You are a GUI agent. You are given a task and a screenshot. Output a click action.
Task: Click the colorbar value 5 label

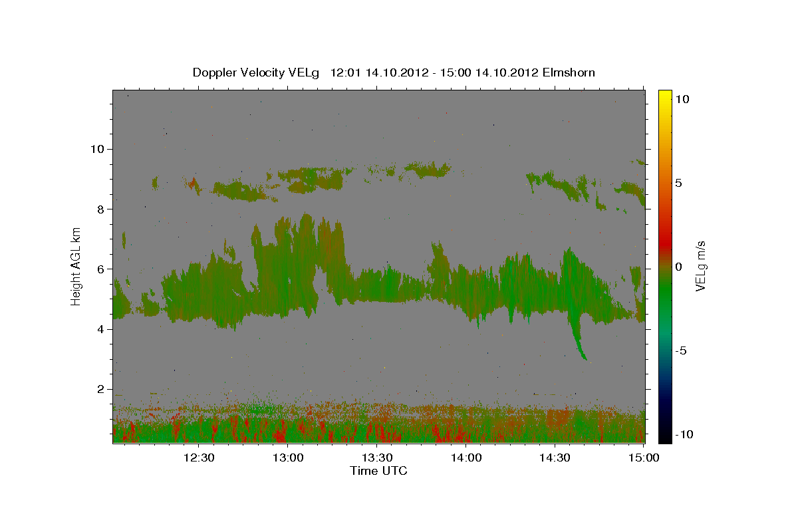679,183
